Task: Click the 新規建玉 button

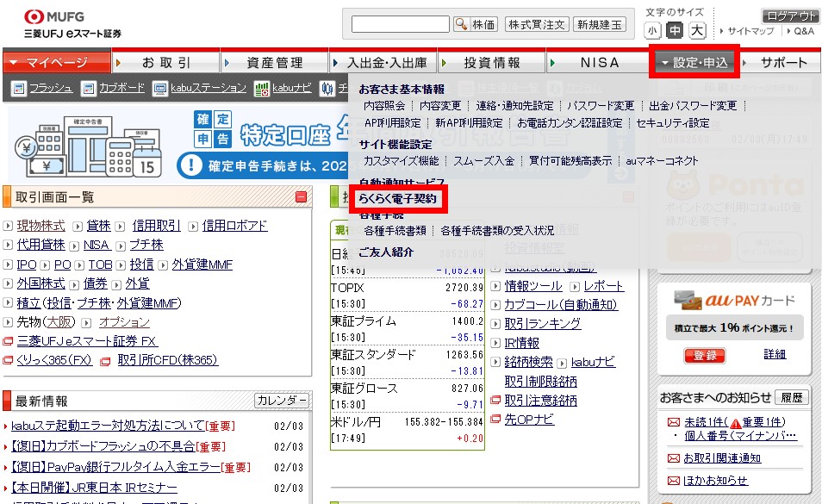Action: click(600, 24)
